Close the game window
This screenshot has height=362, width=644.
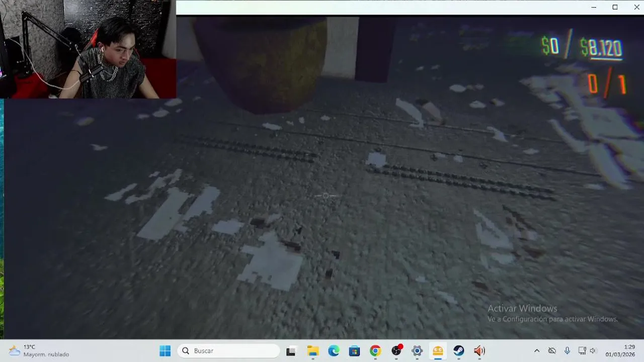[636, 7]
